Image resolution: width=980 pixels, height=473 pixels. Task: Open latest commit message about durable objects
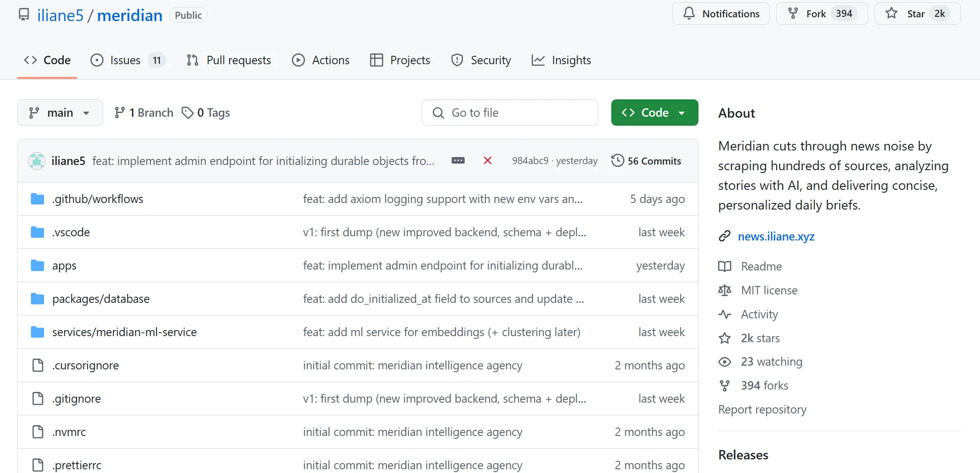(263, 161)
